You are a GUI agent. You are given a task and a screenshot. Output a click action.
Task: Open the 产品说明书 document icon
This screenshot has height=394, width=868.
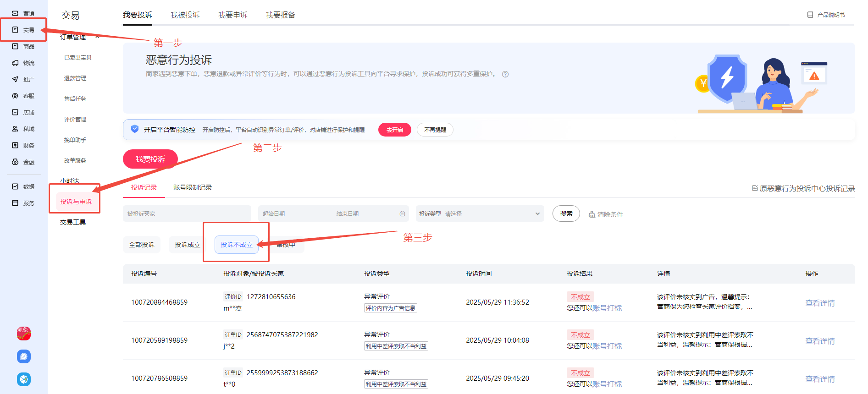(810, 15)
